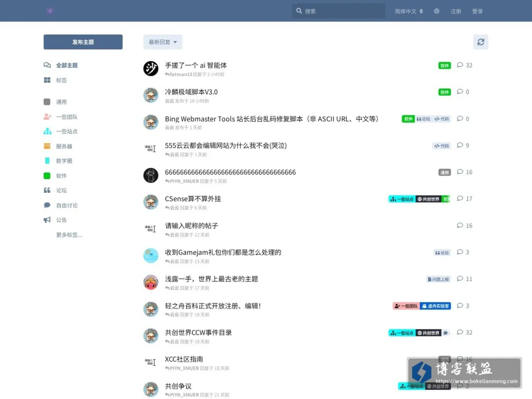Click the fatman13 reply info text
Image resolution: width=532 pixels, height=399 pixels.
[195, 74]
